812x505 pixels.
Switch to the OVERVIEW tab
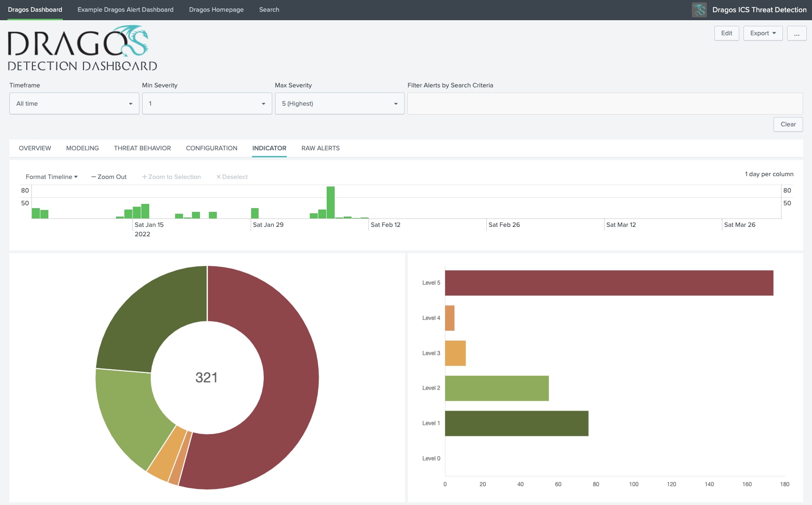[x=35, y=148]
